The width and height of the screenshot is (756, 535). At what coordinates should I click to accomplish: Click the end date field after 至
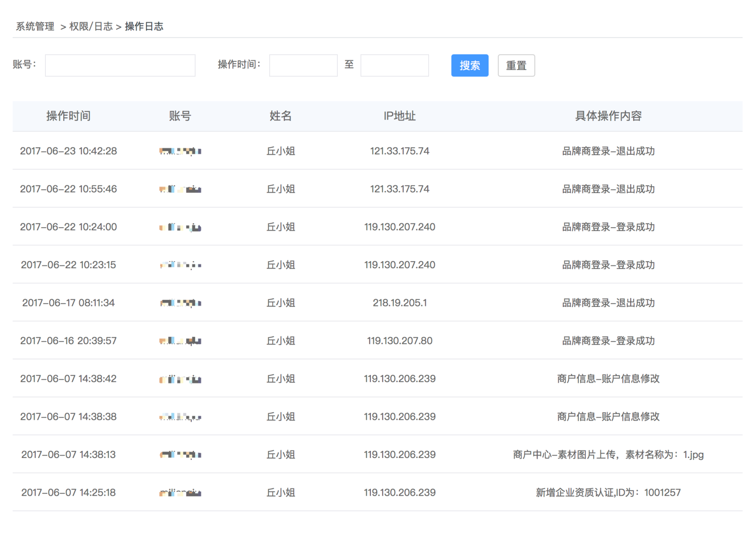[395, 65]
